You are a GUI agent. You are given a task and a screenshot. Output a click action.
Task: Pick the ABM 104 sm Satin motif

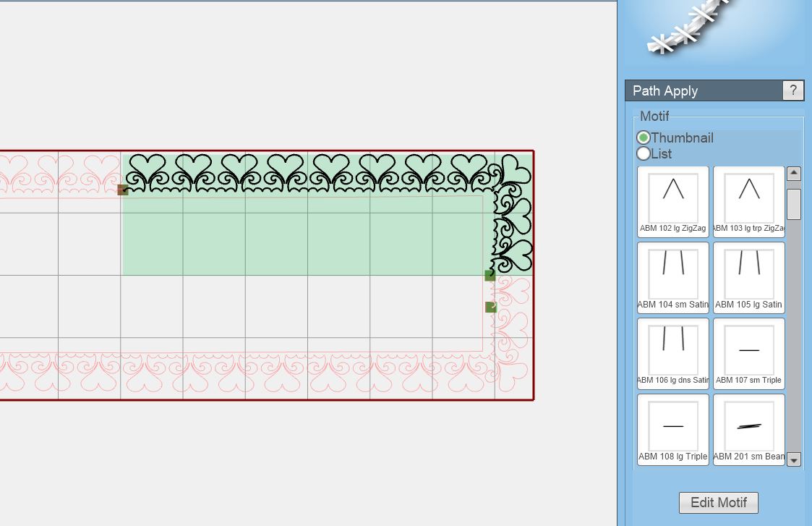coord(673,277)
